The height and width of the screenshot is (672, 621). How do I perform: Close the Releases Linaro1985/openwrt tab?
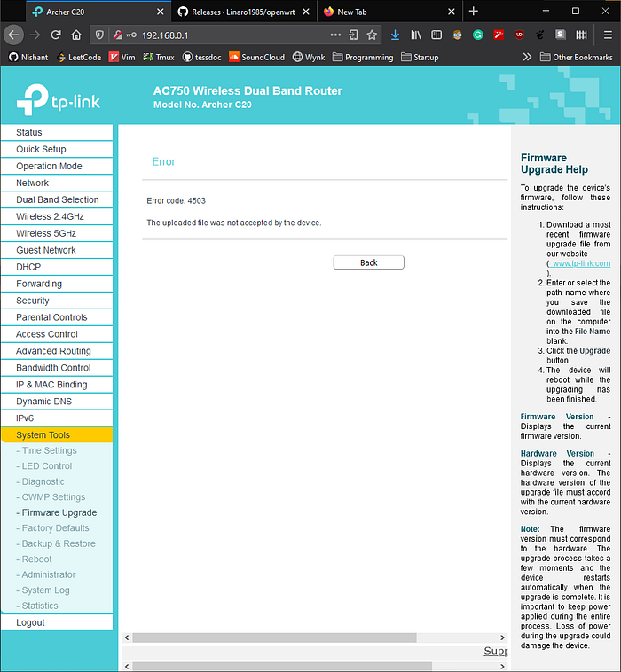[306, 12]
